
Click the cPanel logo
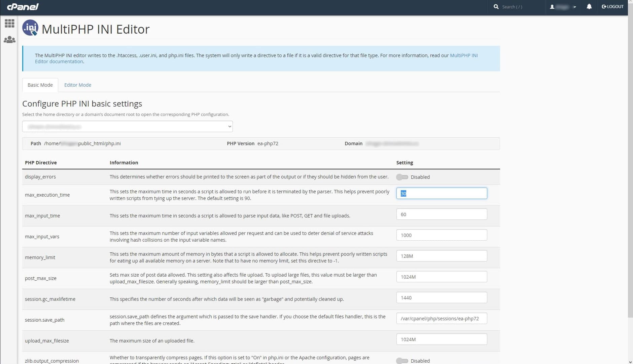point(23,7)
